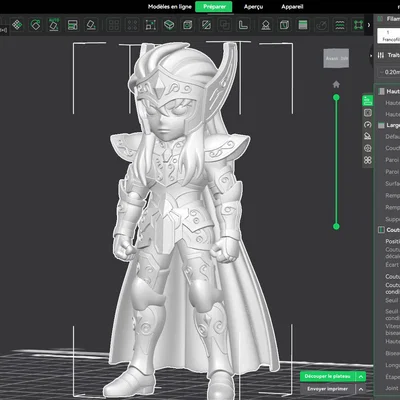400x400 pixels.
Task: Click the Avant view cube
Action: [x=337, y=58]
